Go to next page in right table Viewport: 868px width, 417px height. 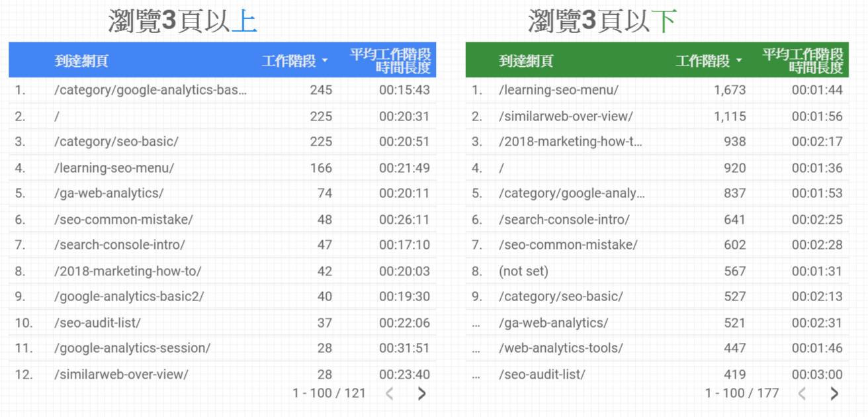834,394
